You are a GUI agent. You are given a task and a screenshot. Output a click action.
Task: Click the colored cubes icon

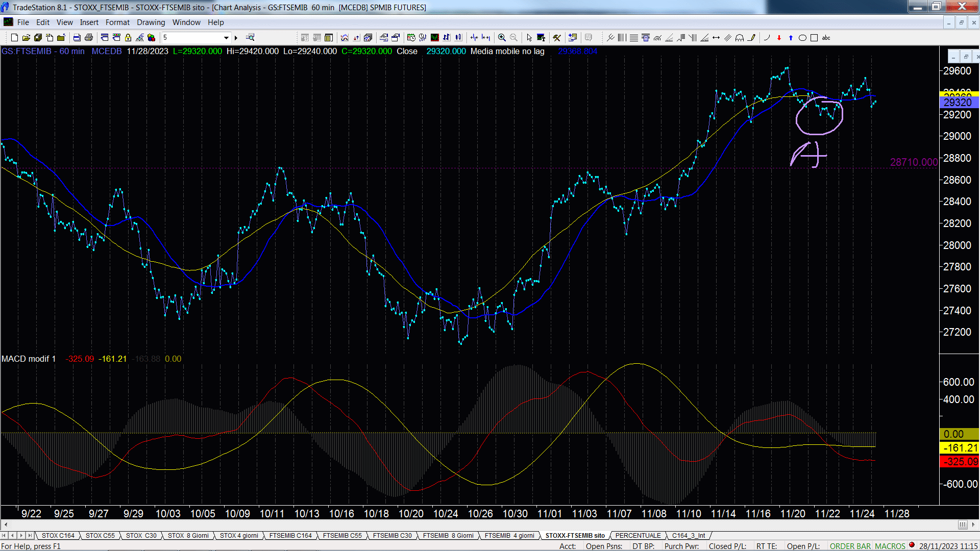(x=151, y=38)
